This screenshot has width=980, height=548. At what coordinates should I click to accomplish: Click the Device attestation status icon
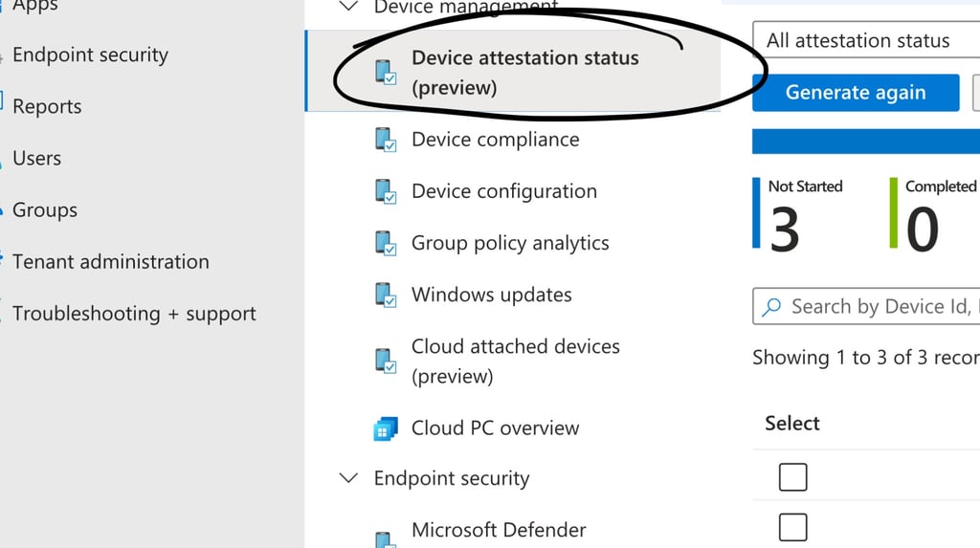(386, 73)
